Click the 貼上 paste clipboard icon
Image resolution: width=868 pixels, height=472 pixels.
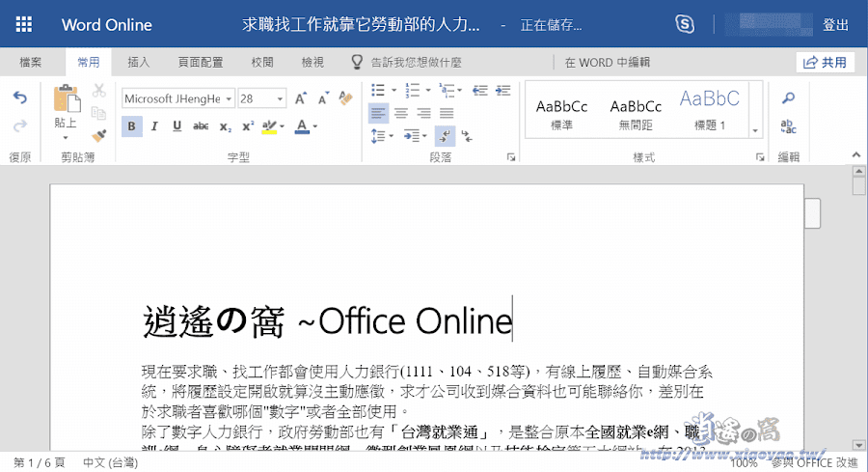coord(67,98)
